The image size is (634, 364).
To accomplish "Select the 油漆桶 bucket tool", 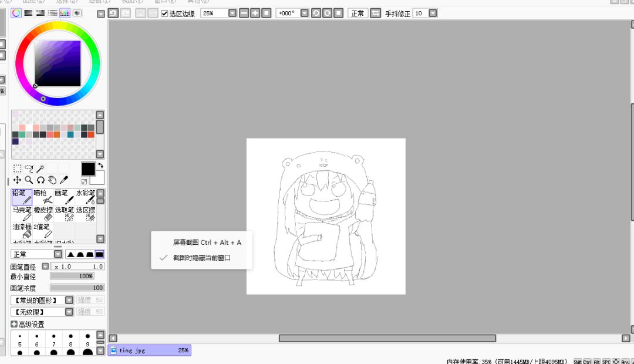I will point(22,231).
